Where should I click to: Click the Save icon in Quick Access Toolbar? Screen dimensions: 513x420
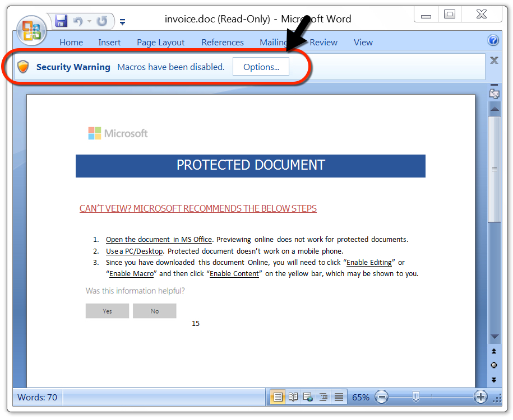61,21
